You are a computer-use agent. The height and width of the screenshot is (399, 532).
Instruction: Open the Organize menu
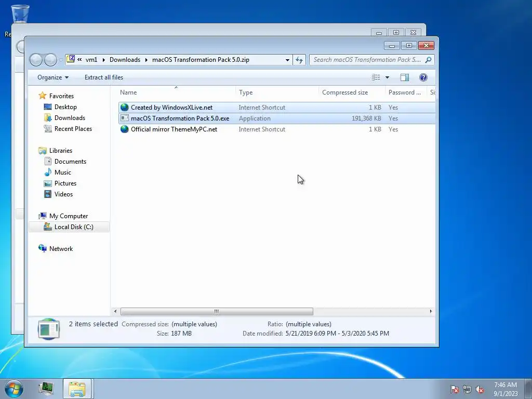point(53,77)
